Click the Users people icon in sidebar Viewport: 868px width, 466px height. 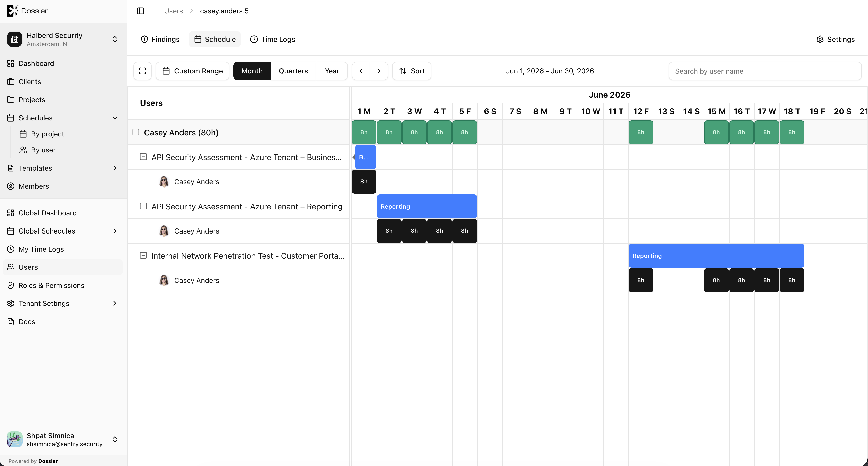[11, 267]
